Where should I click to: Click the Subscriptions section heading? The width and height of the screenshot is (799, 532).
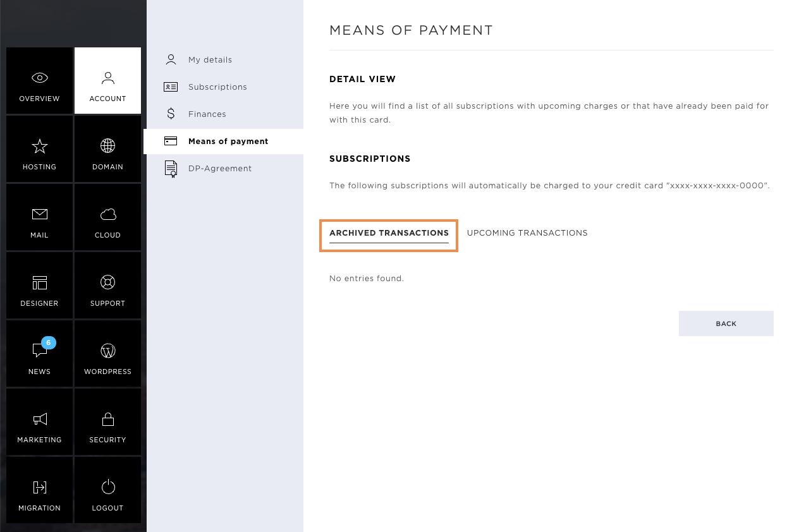point(370,159)
